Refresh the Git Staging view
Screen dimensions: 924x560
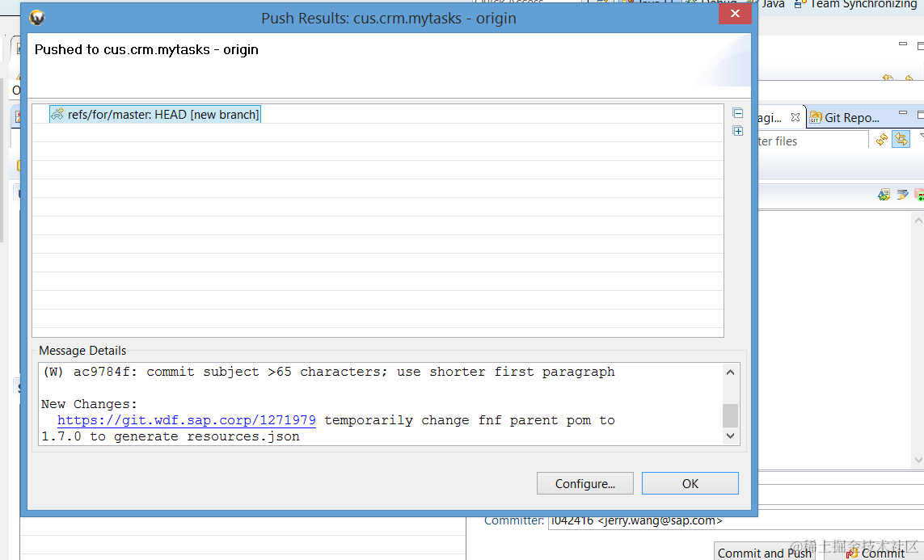(882, 140)
